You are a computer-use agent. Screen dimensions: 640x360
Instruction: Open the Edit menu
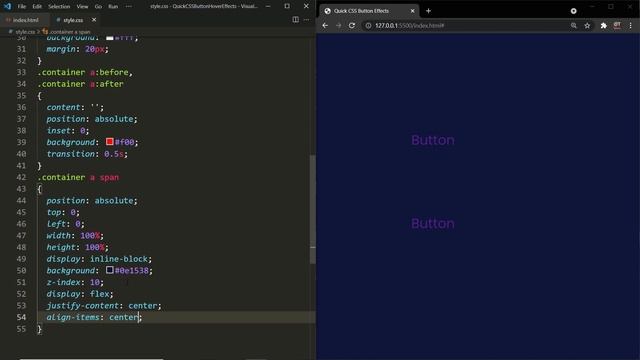pos(37,7)
